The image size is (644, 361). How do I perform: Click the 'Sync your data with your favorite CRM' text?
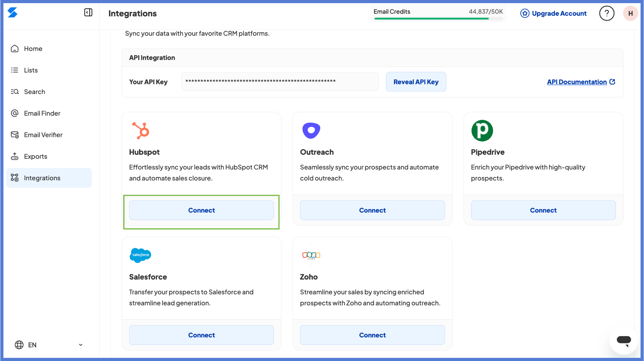click(x=197, y=33)
